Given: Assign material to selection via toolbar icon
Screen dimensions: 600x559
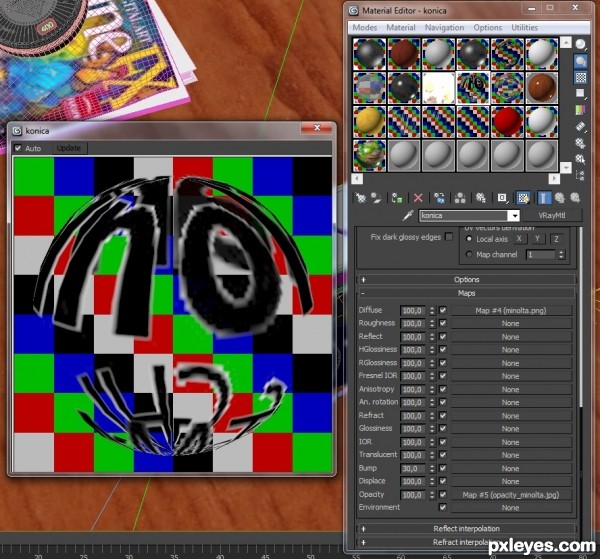Looking at the screenshot, I should (x=397, y=198).
